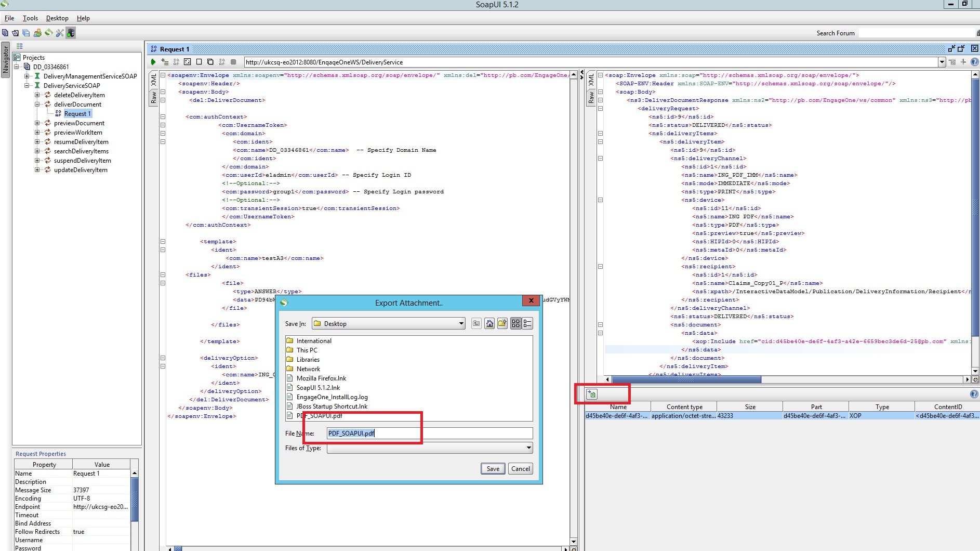This screenshot has height=551, width=980.
Task: Click the export attachment icon below response pane
Action: 592,394
